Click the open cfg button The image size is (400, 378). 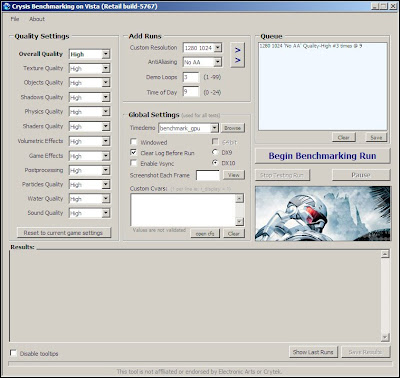pyautogui.click(x=205, y=233)
